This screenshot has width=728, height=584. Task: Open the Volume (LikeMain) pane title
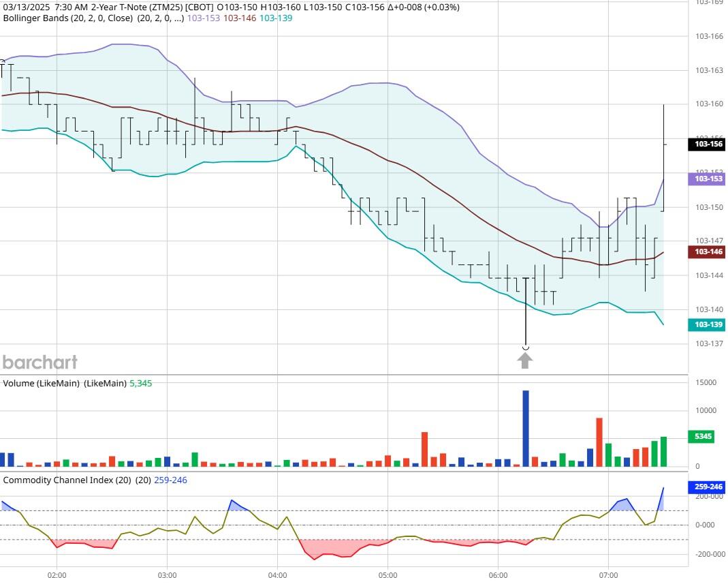[65, 384]
